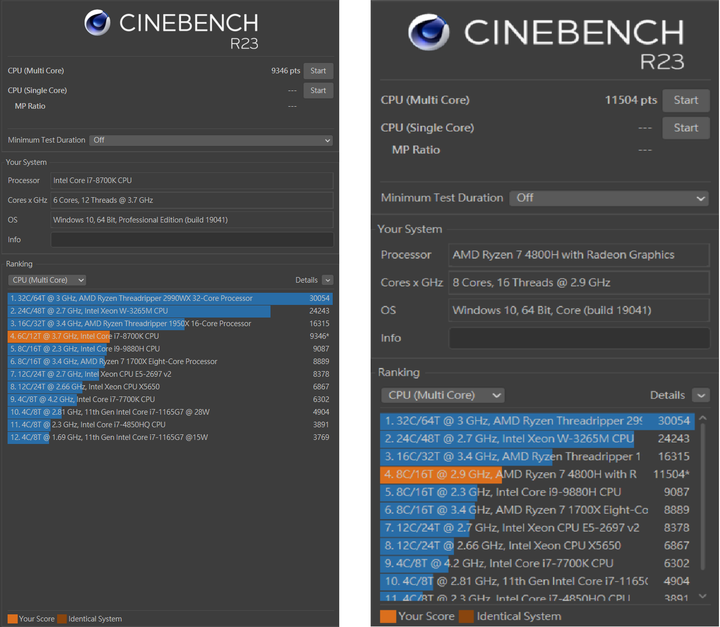
Task: Start Single Core test in right Cinebench window
Action: (686, 128)
